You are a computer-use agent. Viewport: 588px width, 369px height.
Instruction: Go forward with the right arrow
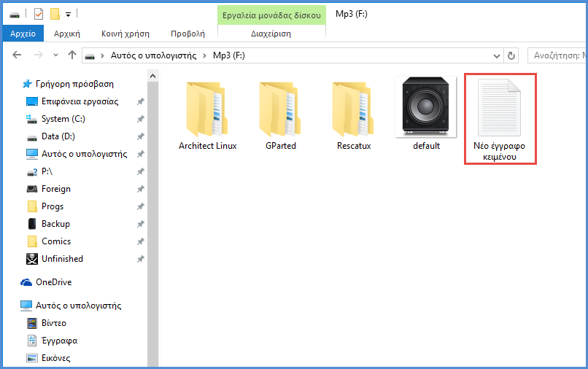(38, 55)
